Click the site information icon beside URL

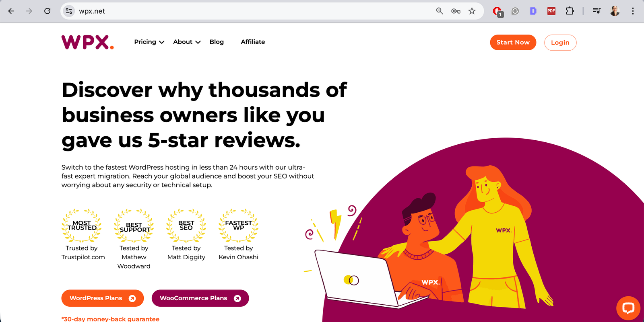click(69, 11)
